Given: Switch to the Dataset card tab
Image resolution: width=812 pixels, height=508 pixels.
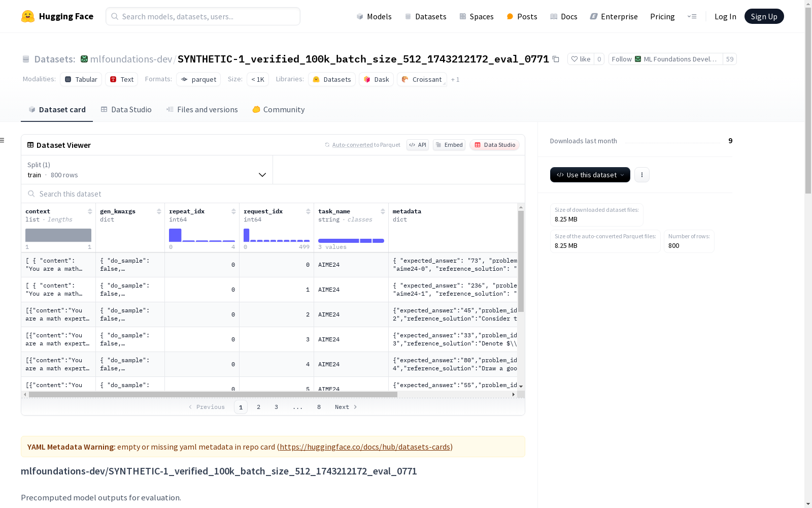Looking at the screenshot, I should pyautogui.click(x=57, y=110).
